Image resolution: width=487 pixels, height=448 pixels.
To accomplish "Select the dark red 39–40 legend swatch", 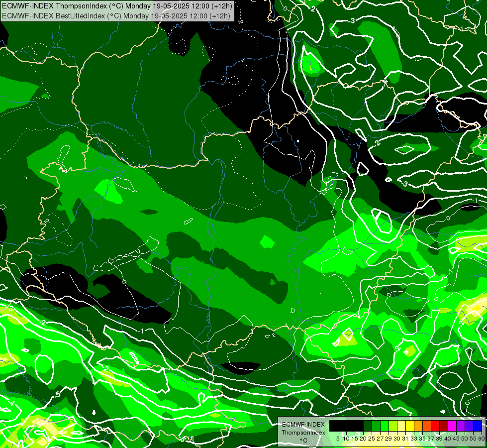I will [444, 426].
